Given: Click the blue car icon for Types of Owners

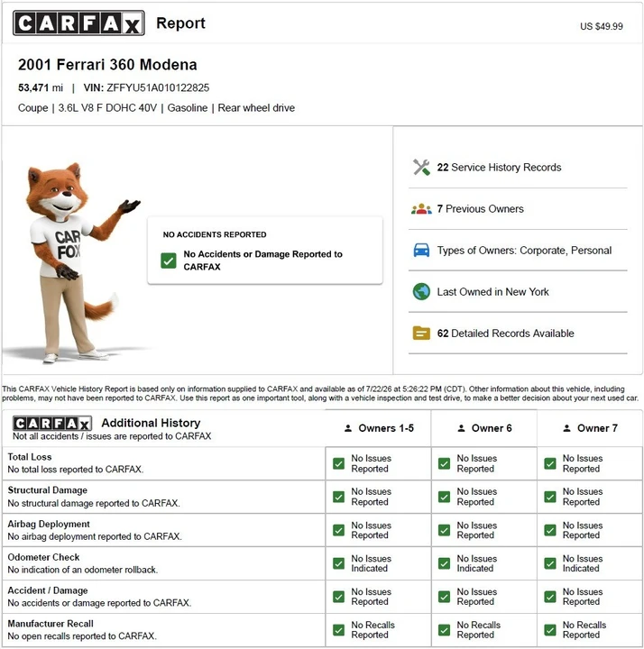Looking at the screenshot, I should (x=421, y=250).
